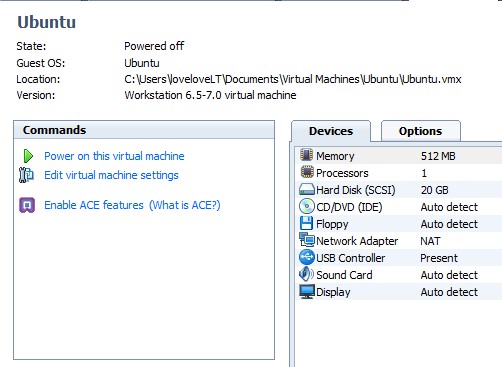Click Auto detect beside CD/DVD
This screenshot has width=502, height=367.
point(449,207)
